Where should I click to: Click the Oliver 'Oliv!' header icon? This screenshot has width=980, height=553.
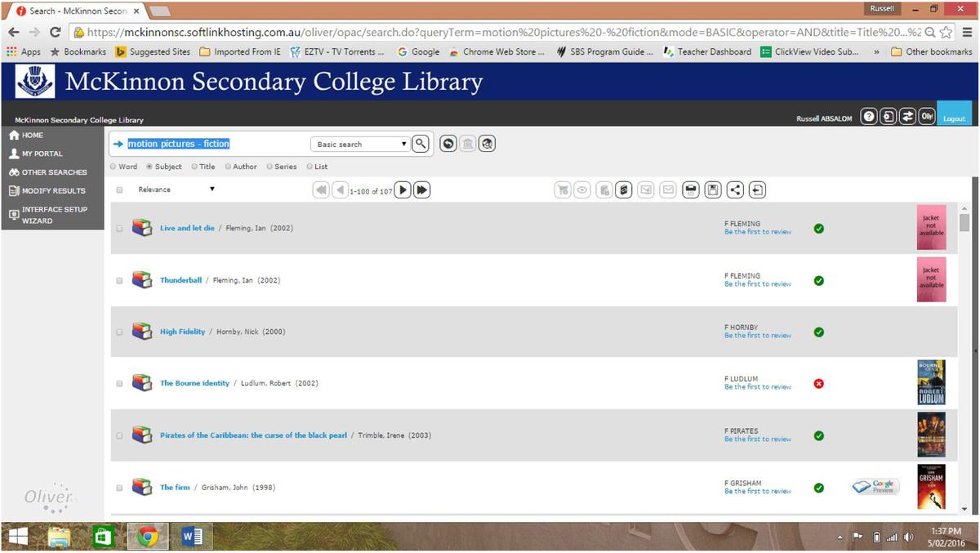click(x=927, y=118)
